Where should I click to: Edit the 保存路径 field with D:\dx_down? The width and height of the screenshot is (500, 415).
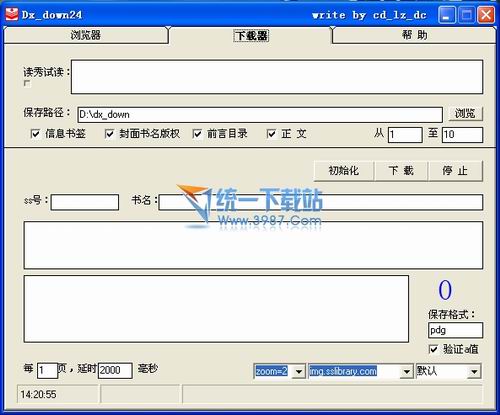260,115
